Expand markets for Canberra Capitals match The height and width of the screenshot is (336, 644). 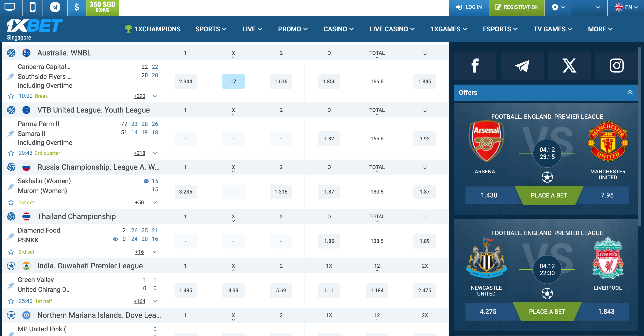pos(155,96)
